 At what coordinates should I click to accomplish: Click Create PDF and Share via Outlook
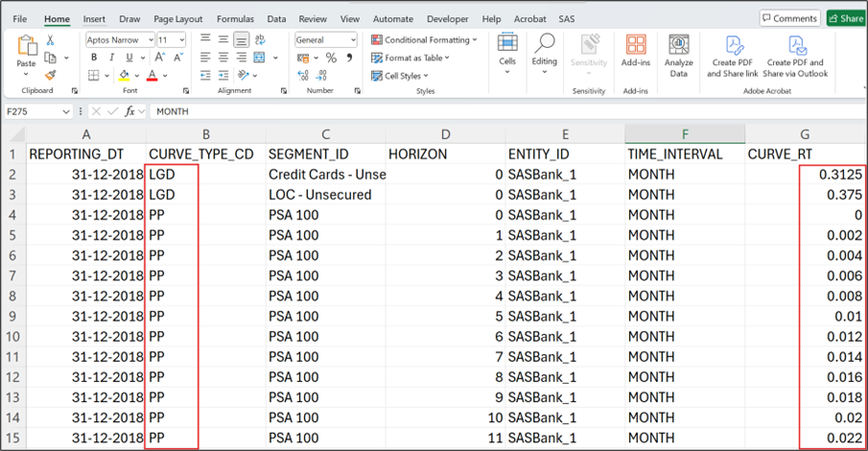pyautogui.click(x=795, y=56)
